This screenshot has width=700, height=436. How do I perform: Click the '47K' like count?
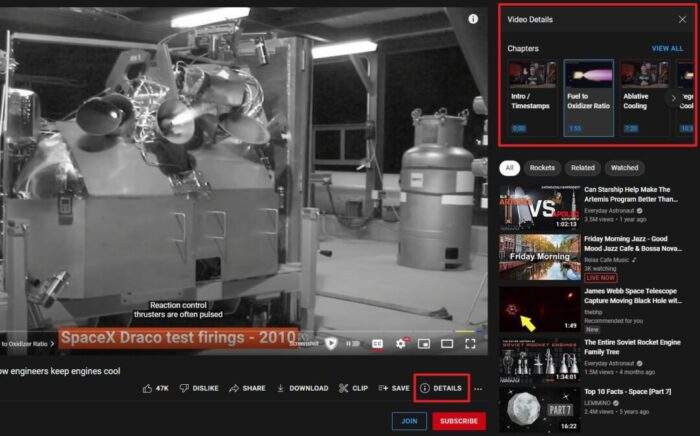coord(162,388)
